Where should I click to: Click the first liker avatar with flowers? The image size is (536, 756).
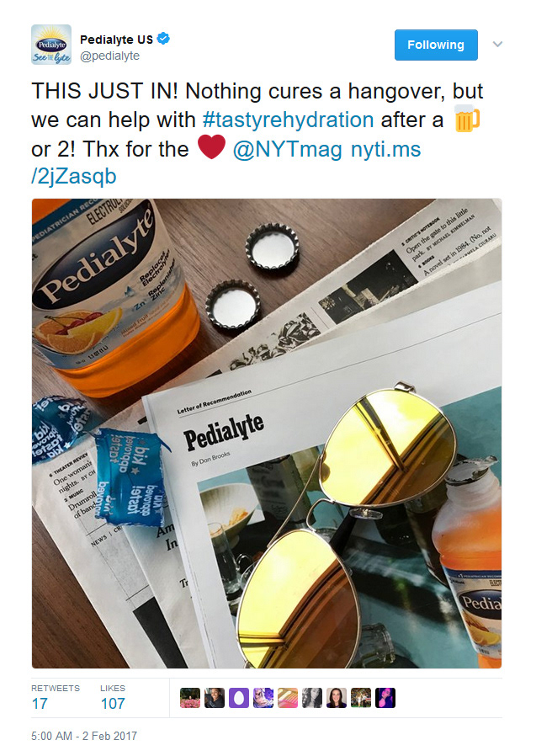[x=190, y=698]
